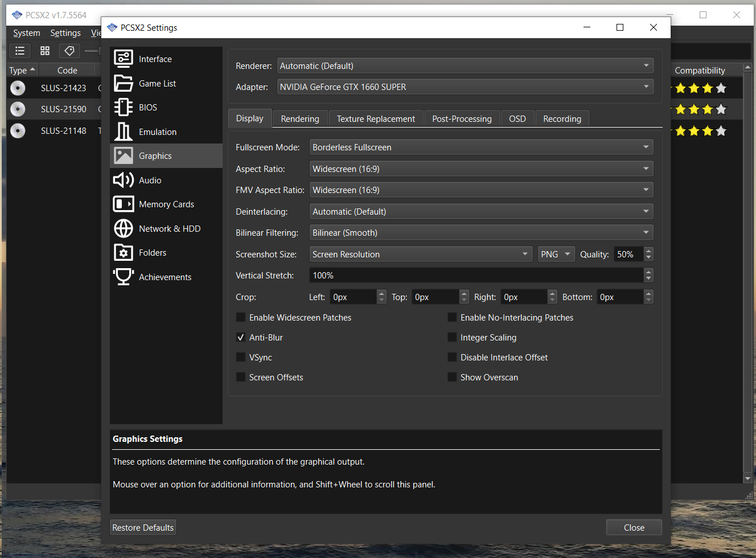Open the Graphics settings panel
Screen dimensions: 756x558
(154, 155)
